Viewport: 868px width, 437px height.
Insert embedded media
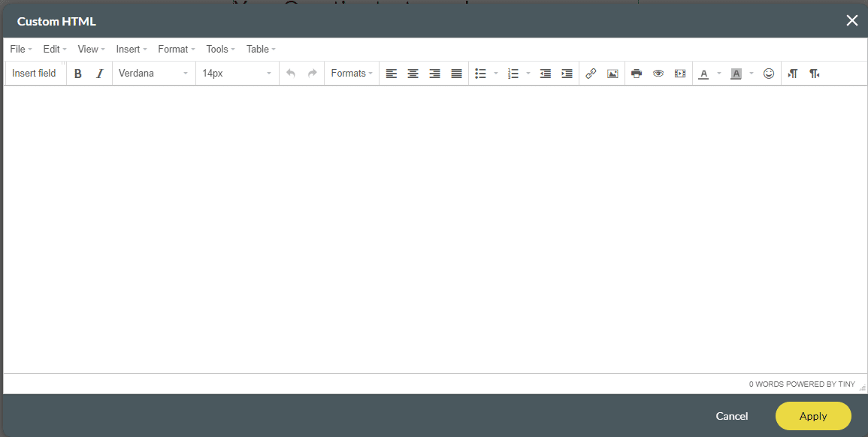tap(680, 73)
